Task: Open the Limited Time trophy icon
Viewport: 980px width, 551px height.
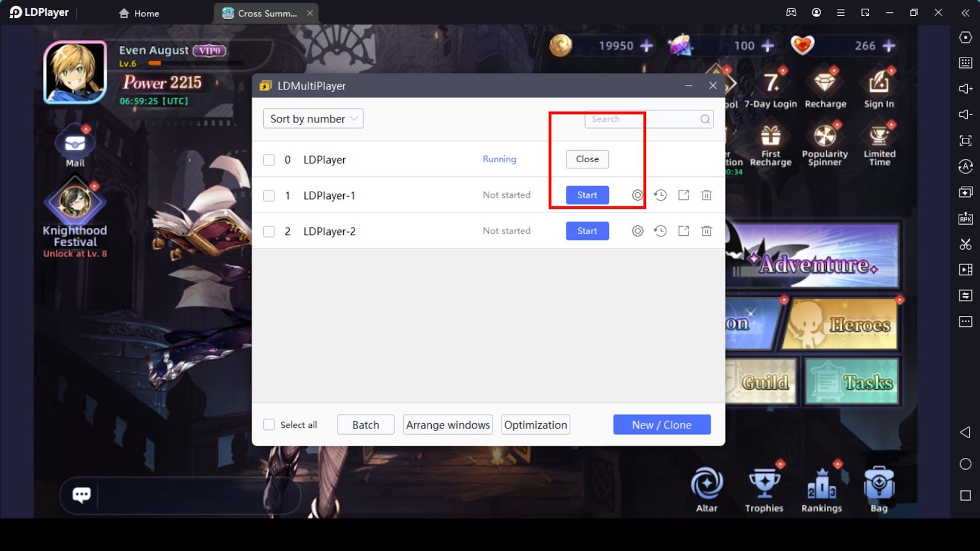Action: point(880,144)
